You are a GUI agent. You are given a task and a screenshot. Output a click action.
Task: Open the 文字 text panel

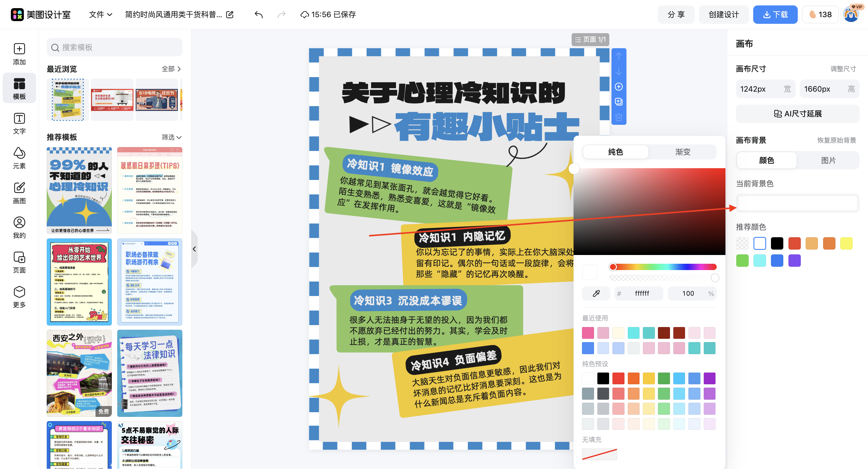click(19, 123)
